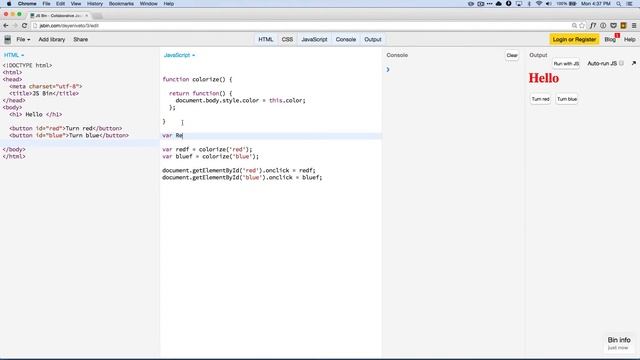Click the '<h1> Hello </h1>' HTML line
Screen dimensions: 640x360
click(36, 115)
